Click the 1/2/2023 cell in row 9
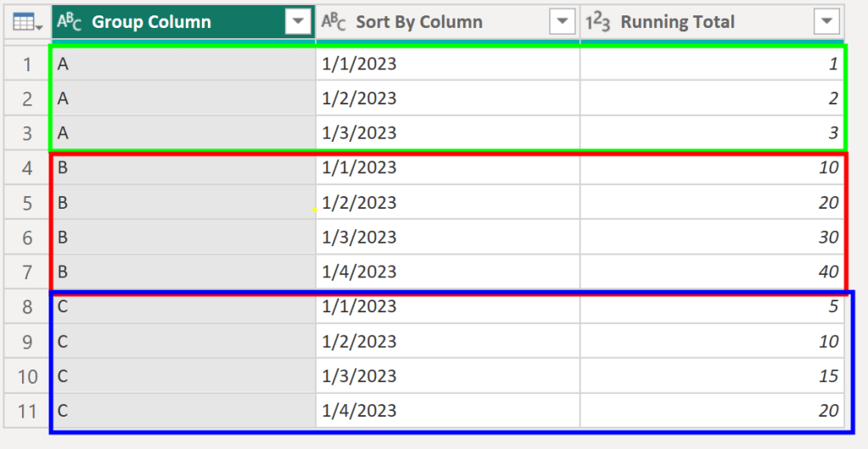 447,341
